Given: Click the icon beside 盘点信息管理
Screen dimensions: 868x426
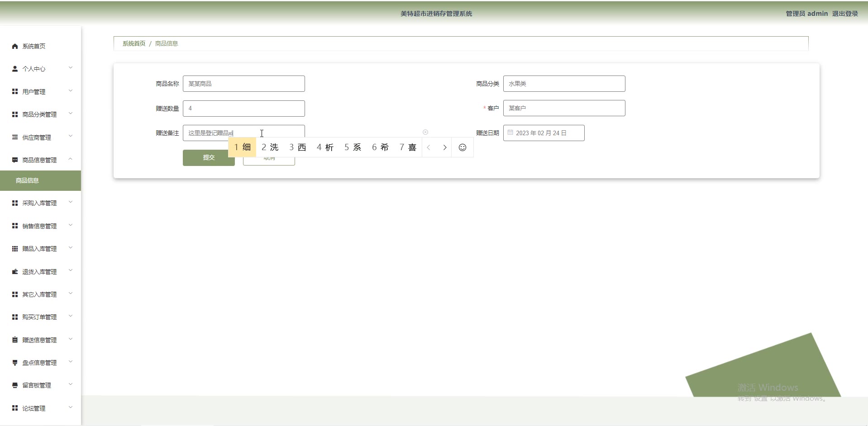Looking at the screenshot, I should (x=15, y=363).
